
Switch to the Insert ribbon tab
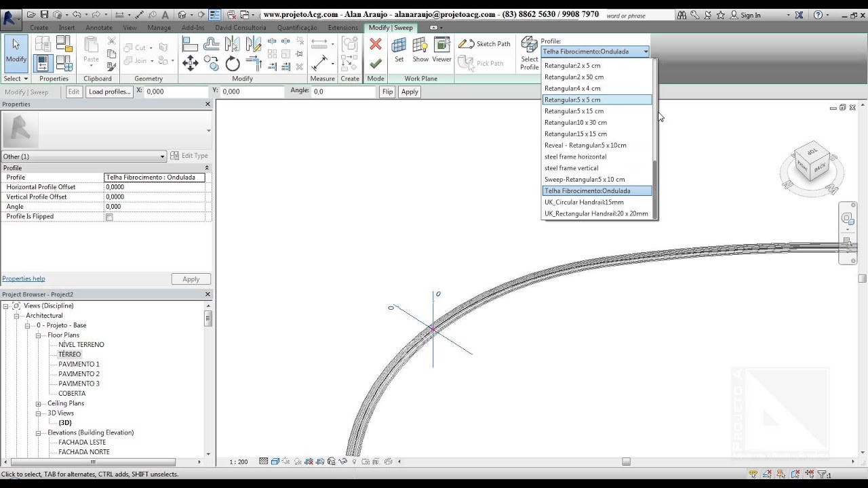(66, 28)
